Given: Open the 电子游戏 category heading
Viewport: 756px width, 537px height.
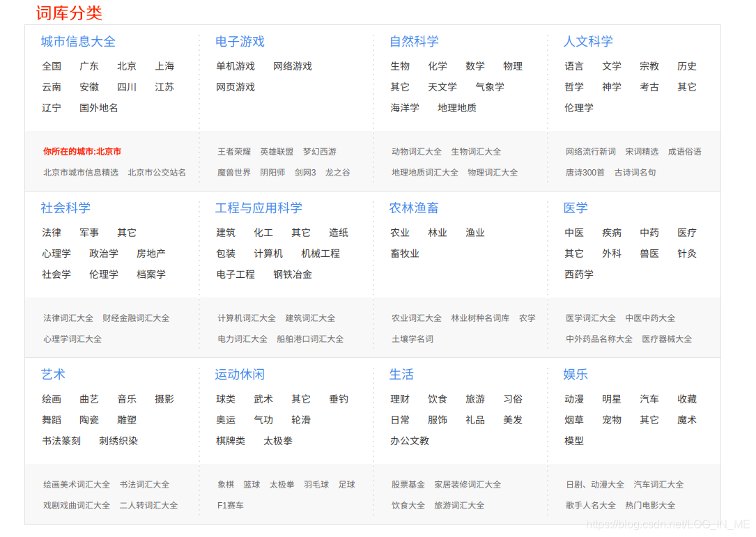Looking at the screenshot, I should click(x=240, y=42).
